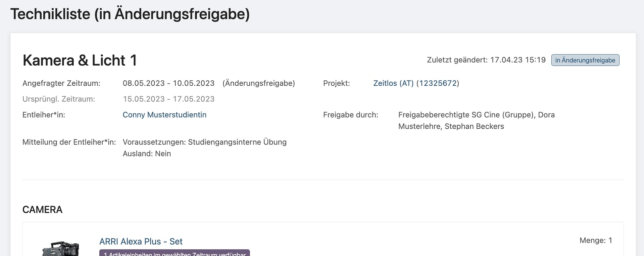
Task: Click the 'Technikliste (in Änderungsfreigabe)' page title
Action: [130, 14]
